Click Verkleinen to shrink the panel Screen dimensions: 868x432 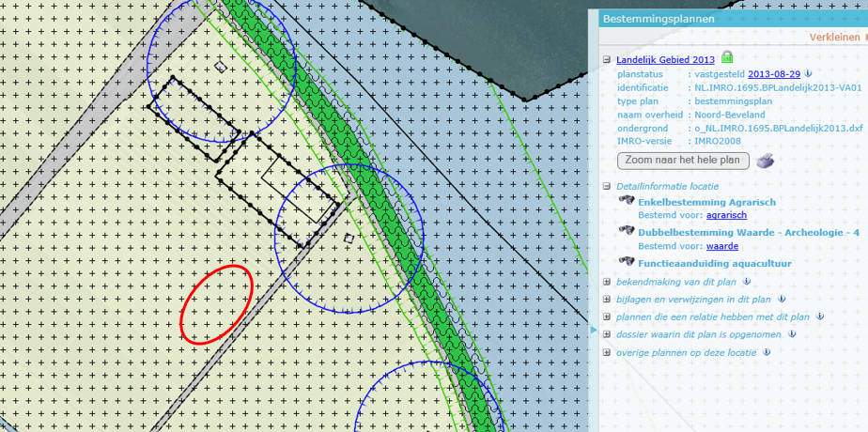point(835,38)
